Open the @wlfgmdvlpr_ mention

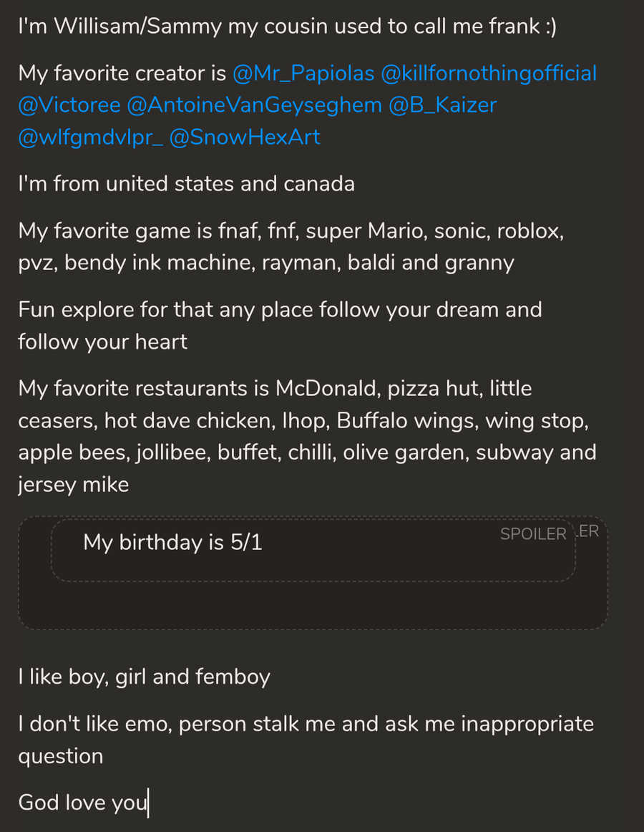[90, 137]
